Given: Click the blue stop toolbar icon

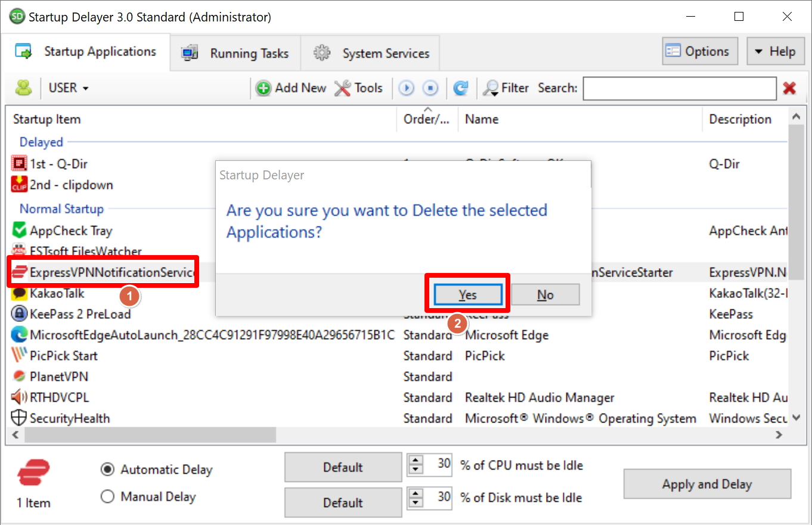Looking at the screenshot, I should (430, 88).
